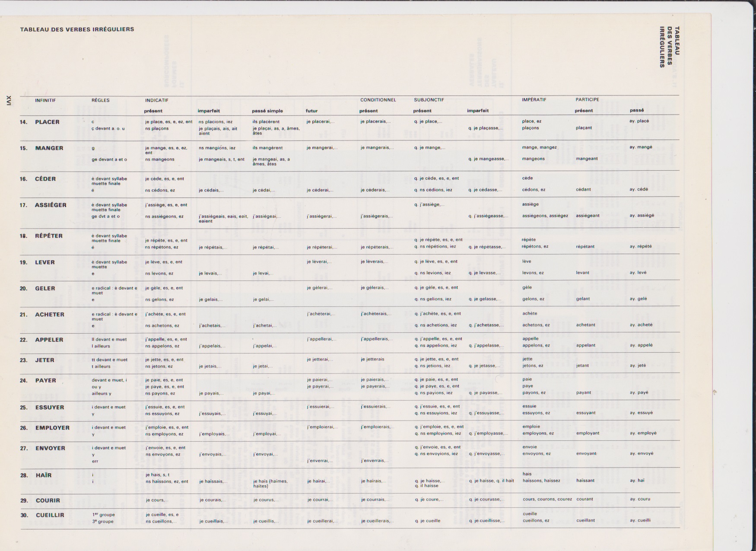
Task: Click the heading 'TABLEAU DES VERBES IRRÉGULIERS' at top left
Action: [77, 29]
